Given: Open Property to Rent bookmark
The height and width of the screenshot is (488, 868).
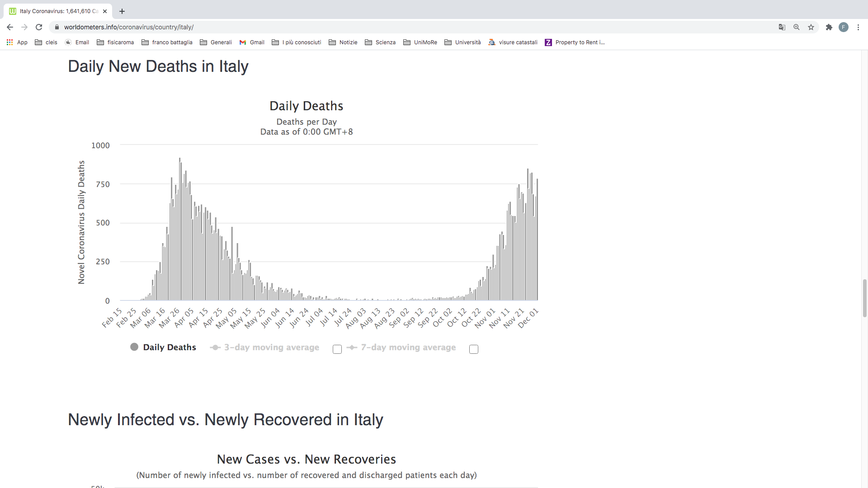Looking at the screenshot, I should click(575, 42).
